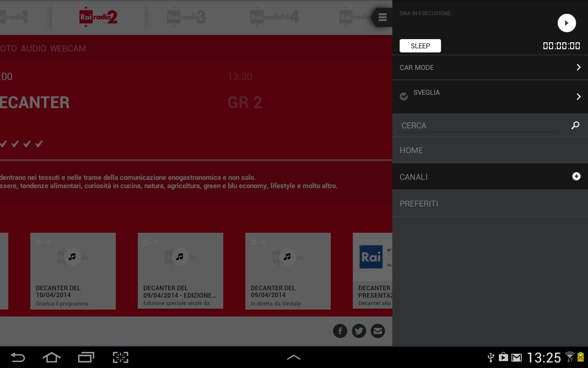Select the DECANTER program title
588x368 pixels.
(35, 102)
